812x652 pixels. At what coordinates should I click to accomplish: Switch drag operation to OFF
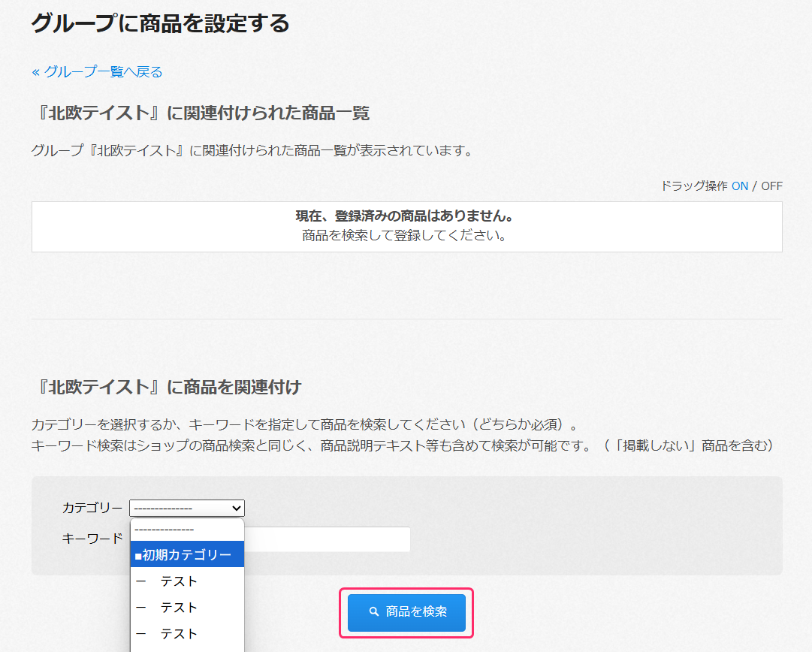(x=771, y=186)
